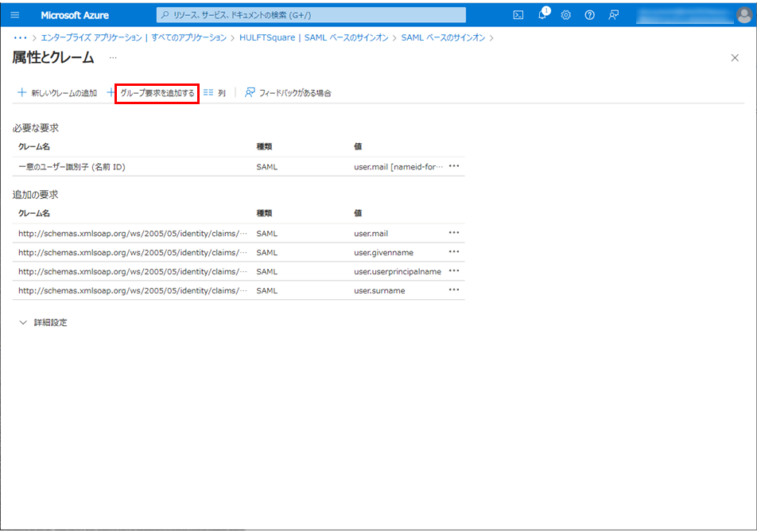This screenshot has height=532, width=757.
Task: Click the search box for resources
Action: [311, 15]
